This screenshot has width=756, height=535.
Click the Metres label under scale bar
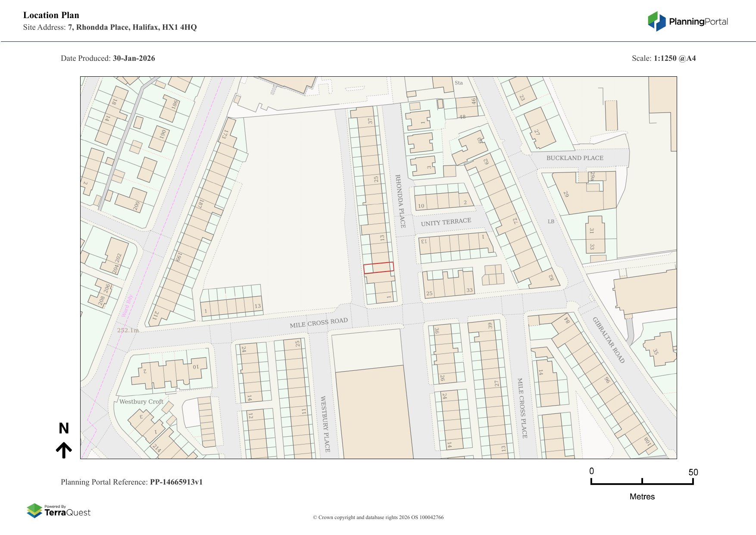tap(642, 497)
